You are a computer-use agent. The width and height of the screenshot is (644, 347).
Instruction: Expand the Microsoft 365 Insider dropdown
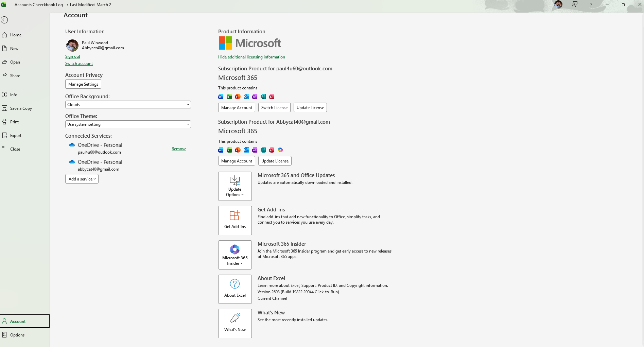(235, 255)
